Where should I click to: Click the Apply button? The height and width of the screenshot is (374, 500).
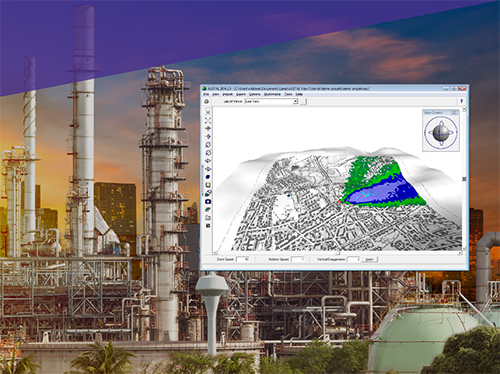click(369, 259)
